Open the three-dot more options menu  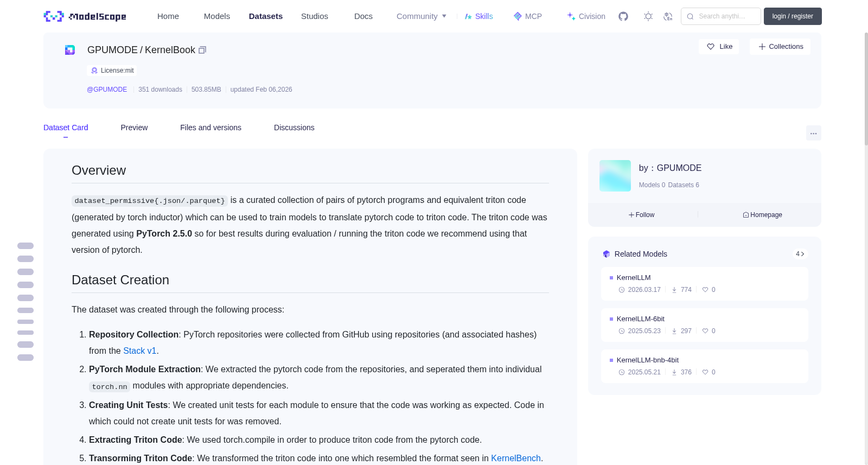pos(814,133)
